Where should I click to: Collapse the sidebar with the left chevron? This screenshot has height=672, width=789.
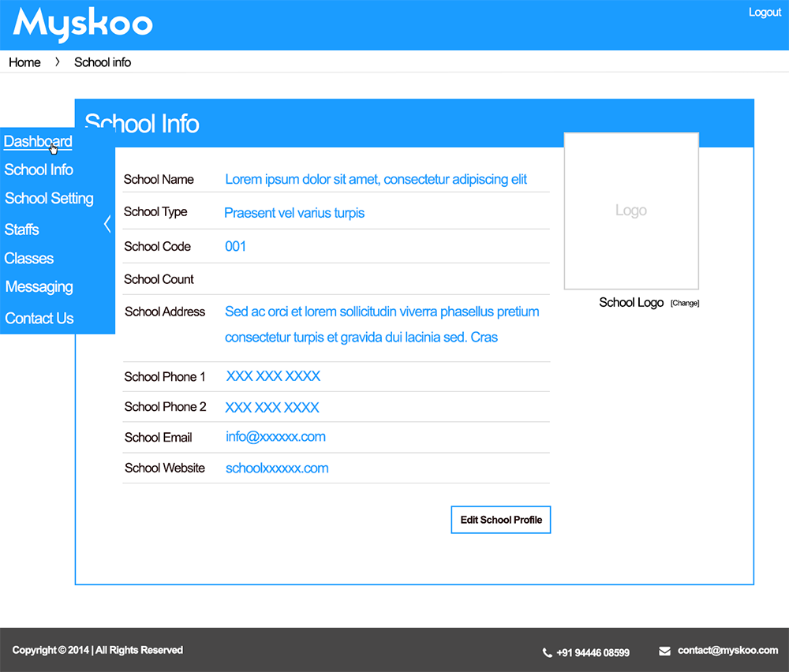point(107,224)
